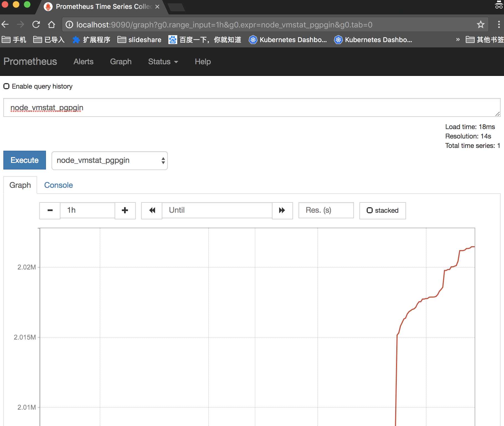
Task: Select the Graph result tab
Action: click(20, 185)
